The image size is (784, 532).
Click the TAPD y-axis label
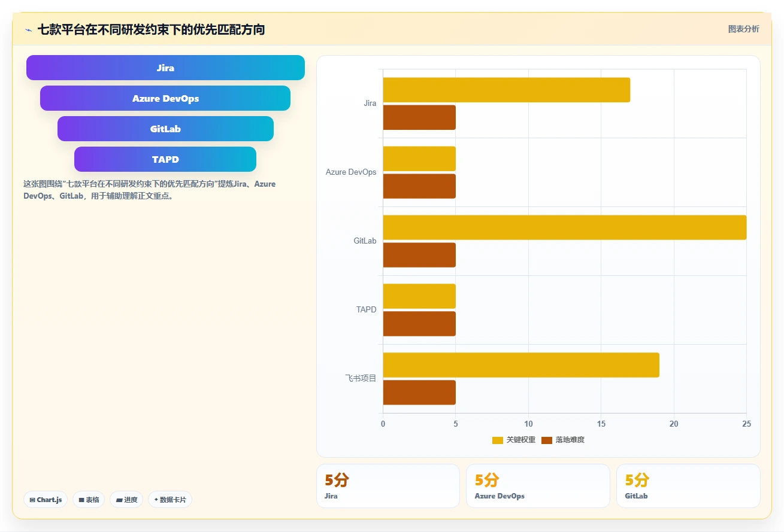coord(366,309)
